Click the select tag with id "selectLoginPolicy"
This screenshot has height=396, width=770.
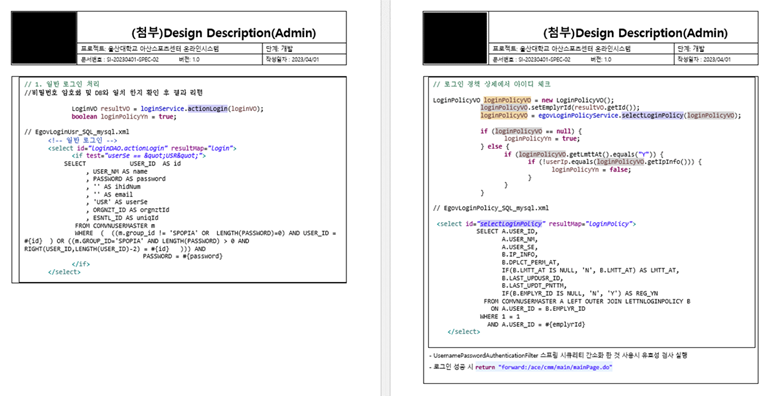(536, 224)
